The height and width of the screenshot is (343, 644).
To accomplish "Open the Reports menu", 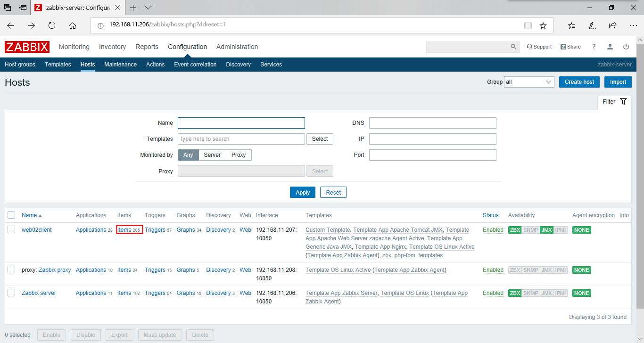I will coord(147,47).
